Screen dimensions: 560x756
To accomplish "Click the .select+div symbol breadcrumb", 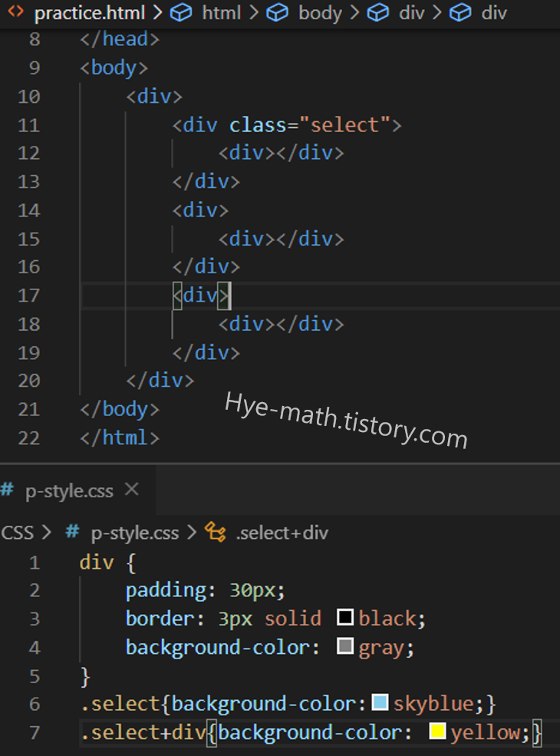I will tap(282, 533).
